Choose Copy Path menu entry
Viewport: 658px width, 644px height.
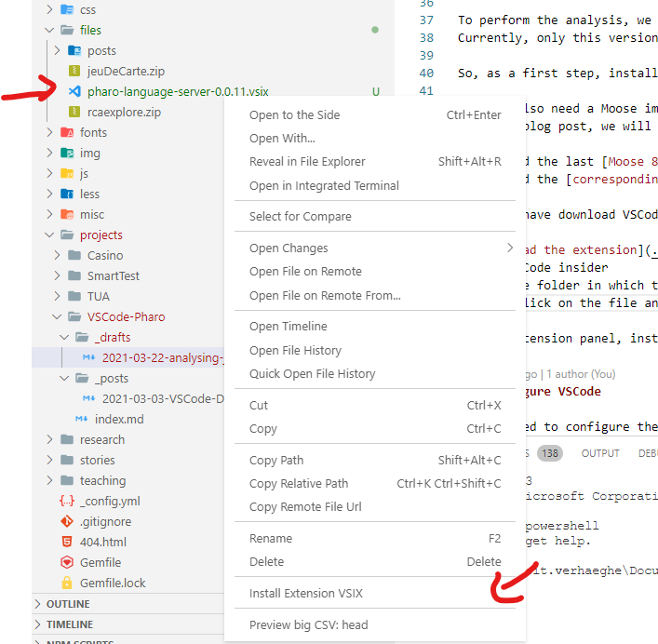375,461
